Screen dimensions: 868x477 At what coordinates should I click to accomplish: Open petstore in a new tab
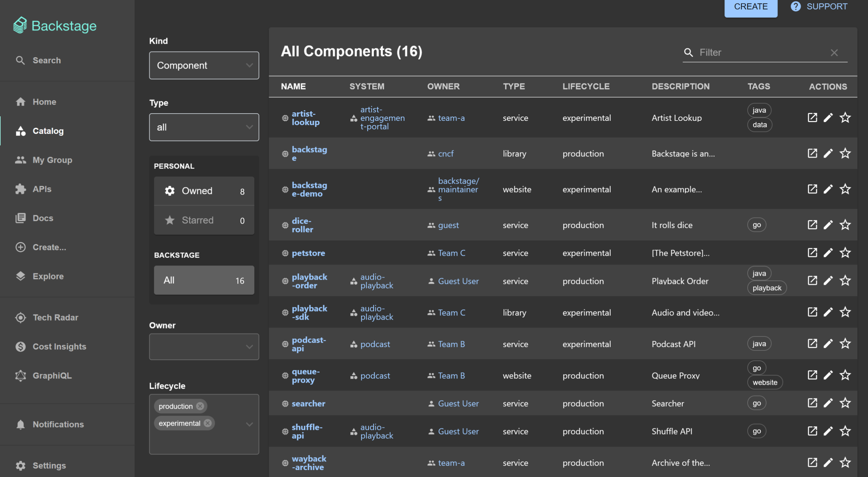point(812,252)
